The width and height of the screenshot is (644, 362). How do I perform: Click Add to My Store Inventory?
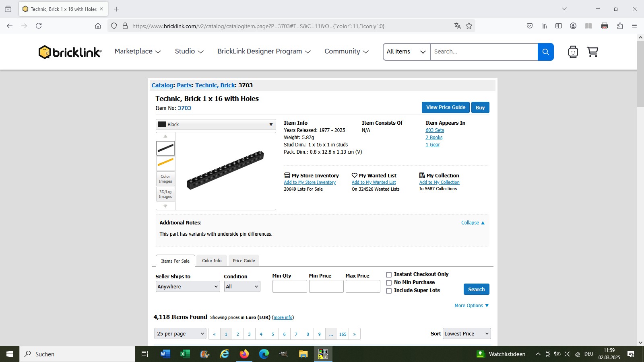[310, 182]
